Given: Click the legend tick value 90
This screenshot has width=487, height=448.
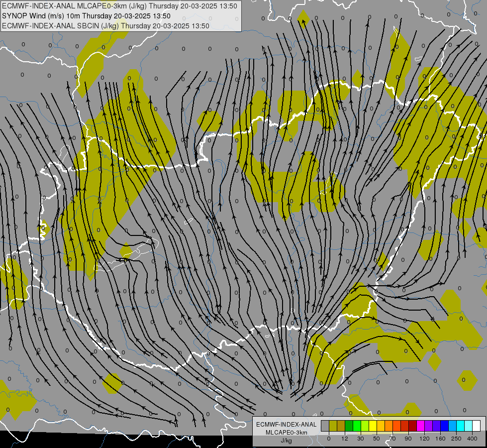Looking at the screenshot, I should click(408, 439).
